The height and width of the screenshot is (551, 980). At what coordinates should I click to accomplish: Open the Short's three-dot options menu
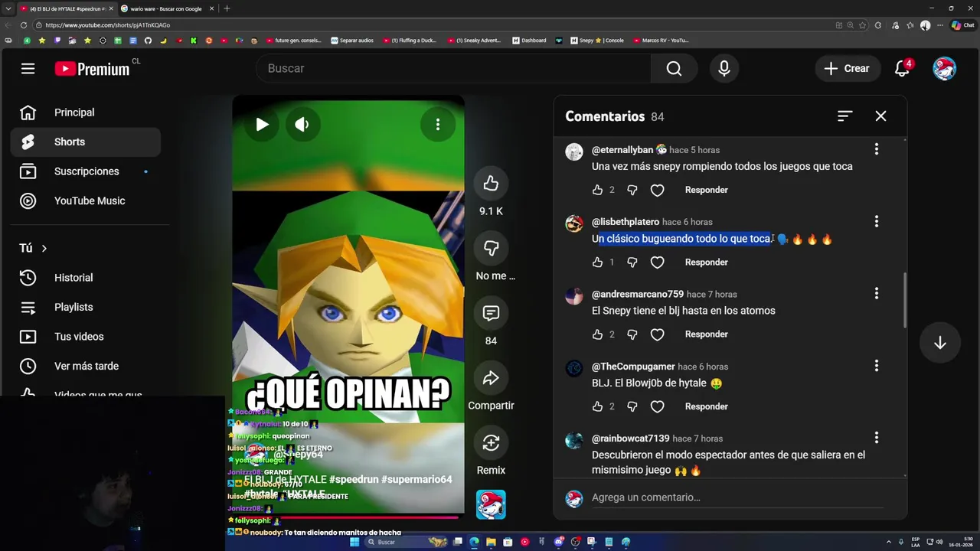tap(438, 124)
